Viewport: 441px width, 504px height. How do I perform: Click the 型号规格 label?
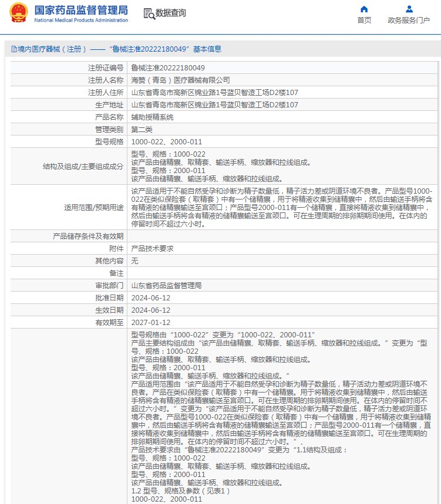click(x=109, y=142)
